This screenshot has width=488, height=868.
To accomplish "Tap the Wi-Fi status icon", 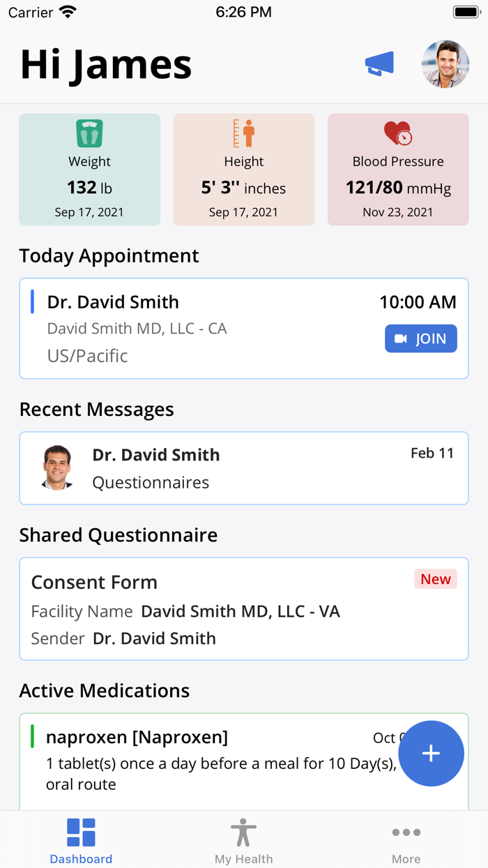I will 68,13.
